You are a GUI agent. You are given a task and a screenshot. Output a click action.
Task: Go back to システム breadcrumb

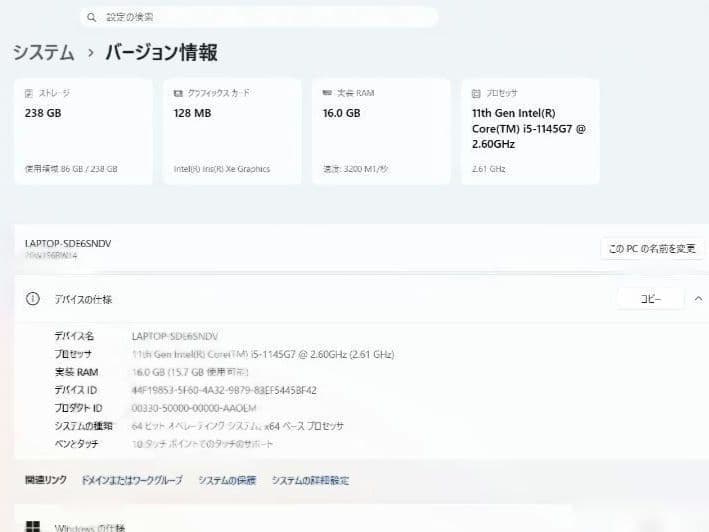[x=43, y=52]
